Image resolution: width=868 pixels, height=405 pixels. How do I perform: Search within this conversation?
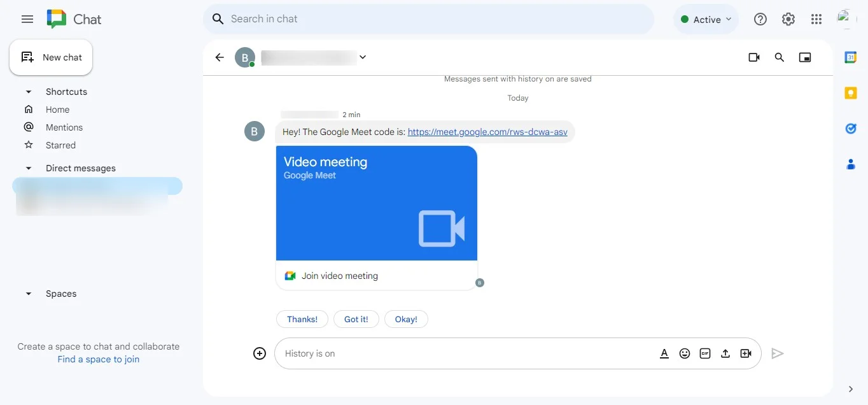[x=780, y=57]
